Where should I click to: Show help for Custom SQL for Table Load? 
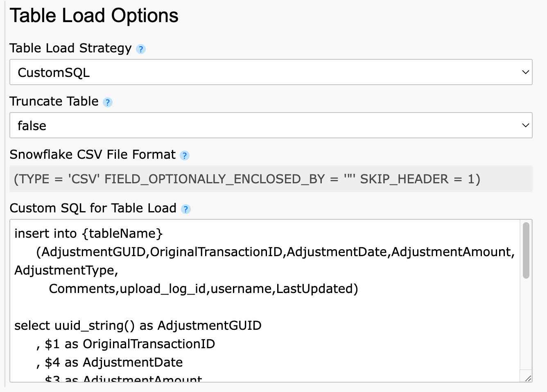[185, 209]
